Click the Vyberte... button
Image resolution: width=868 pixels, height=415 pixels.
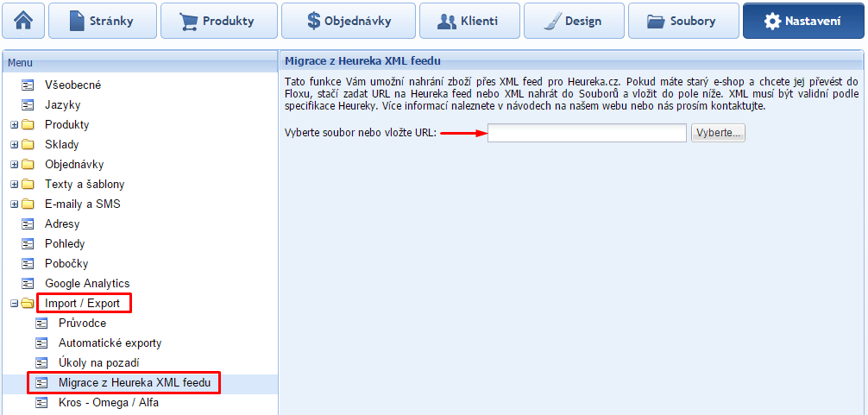[x=718, y=133]
